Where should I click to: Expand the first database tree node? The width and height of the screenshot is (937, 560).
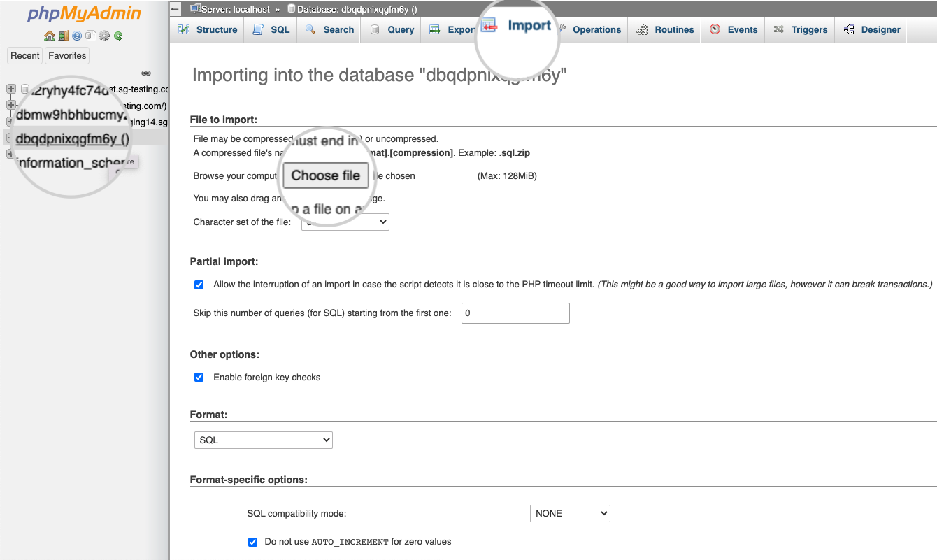coord(10,89)
